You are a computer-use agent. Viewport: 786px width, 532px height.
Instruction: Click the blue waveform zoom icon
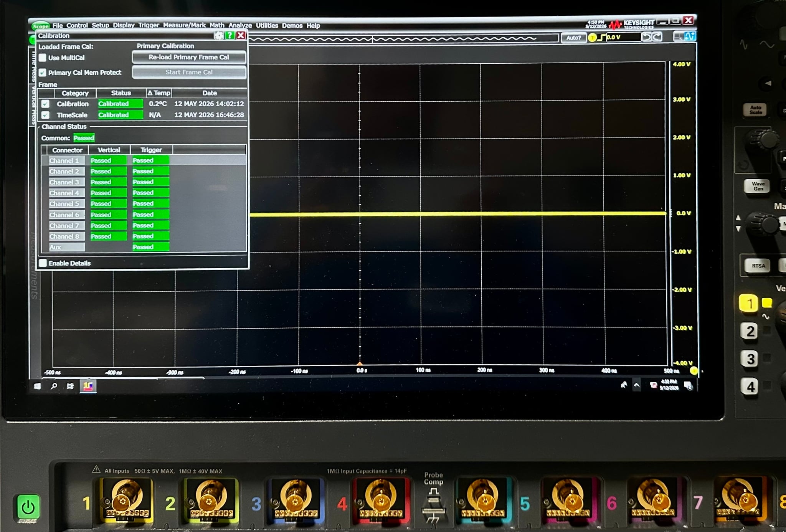click(690, 36)
